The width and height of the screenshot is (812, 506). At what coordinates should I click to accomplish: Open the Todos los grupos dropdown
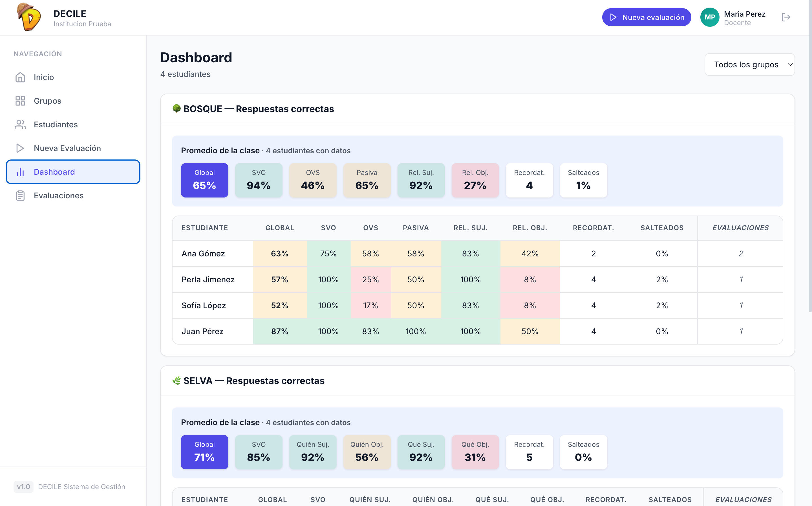749,65
